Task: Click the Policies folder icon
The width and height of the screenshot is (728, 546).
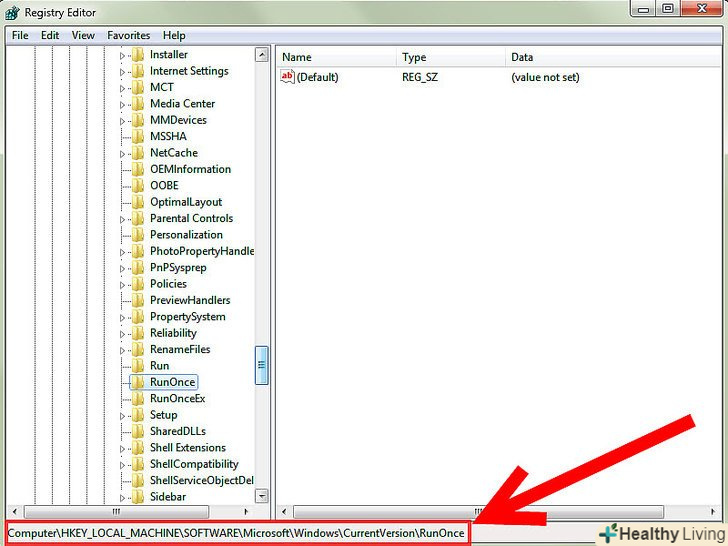Action: [138, 284]
